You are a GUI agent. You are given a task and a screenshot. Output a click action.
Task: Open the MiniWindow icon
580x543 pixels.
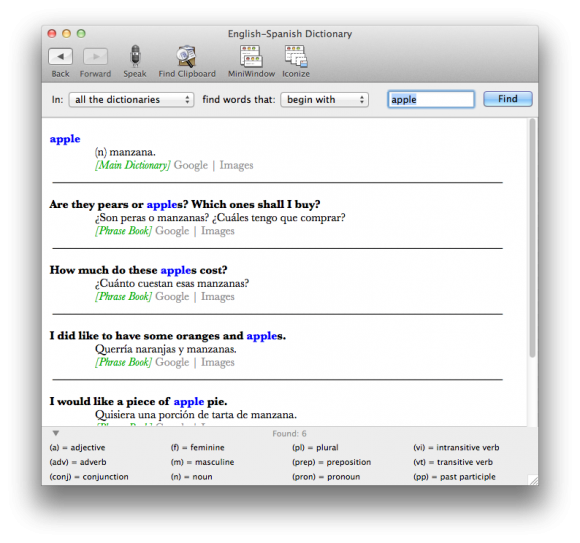click(251, 57)
